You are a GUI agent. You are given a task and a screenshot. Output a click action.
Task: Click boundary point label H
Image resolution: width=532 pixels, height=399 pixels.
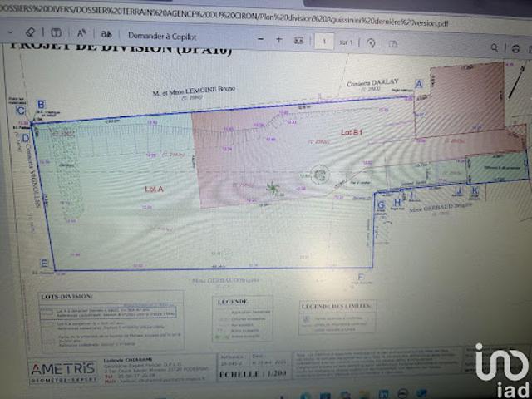click(397, 203)
